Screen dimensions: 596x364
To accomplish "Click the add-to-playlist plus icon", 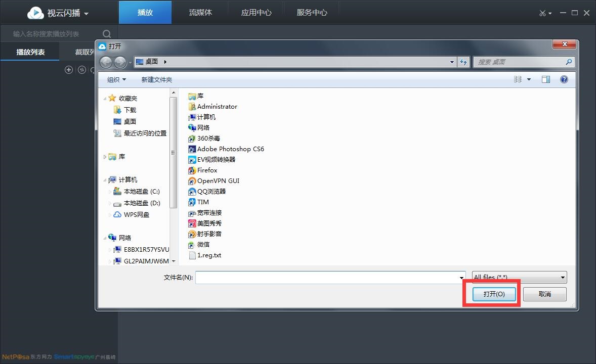I will [69, 70].
